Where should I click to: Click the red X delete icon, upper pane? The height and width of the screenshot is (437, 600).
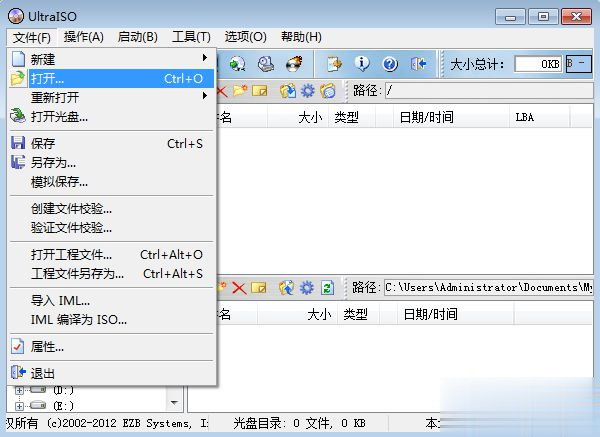tap(222, 91)
